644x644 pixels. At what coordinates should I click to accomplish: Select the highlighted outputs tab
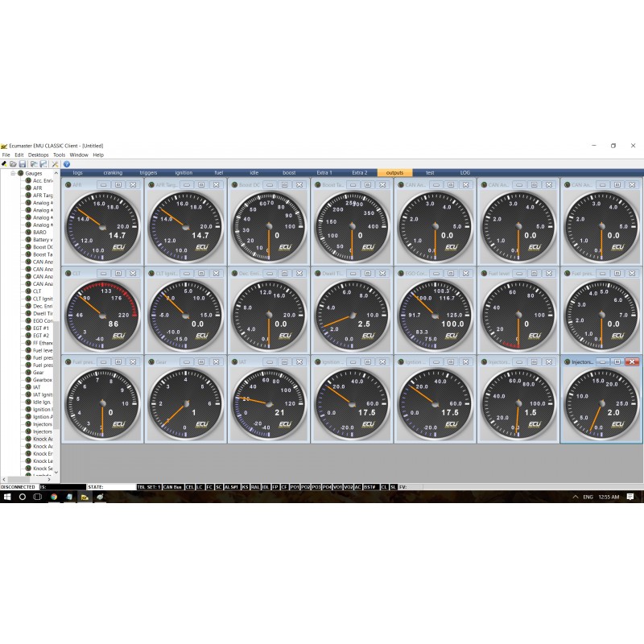click(395, 173)
